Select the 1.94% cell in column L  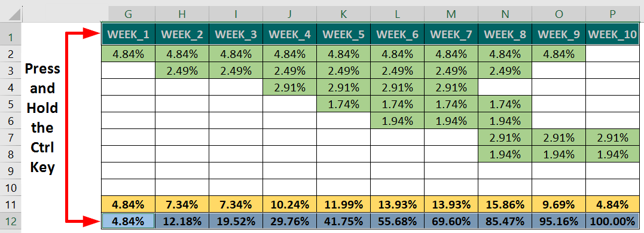click(397, 121)
